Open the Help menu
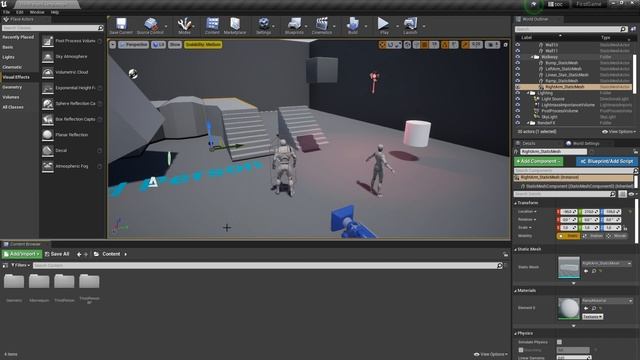 pyautogui.click(x=55, y=12)
